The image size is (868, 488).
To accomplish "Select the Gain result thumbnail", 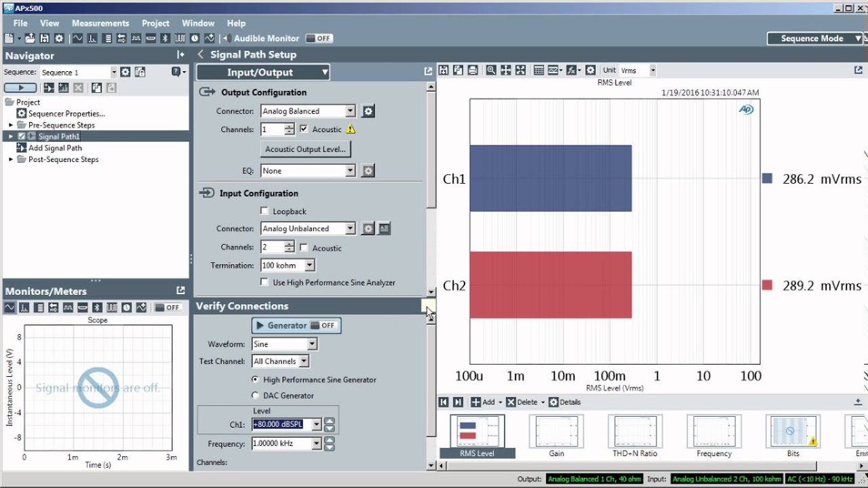I will point(557,437).
